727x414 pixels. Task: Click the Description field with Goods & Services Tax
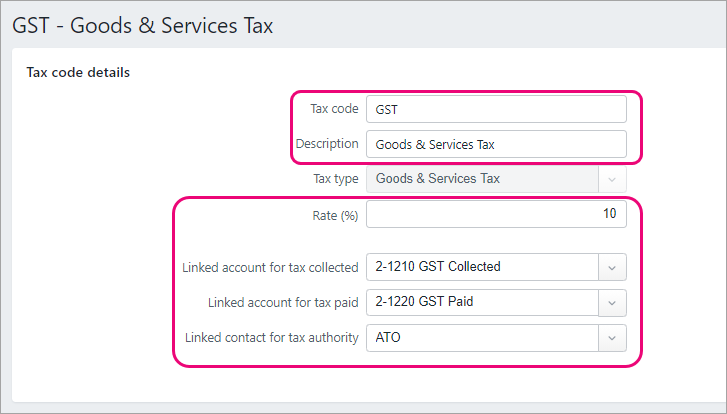tap(496, 144)
